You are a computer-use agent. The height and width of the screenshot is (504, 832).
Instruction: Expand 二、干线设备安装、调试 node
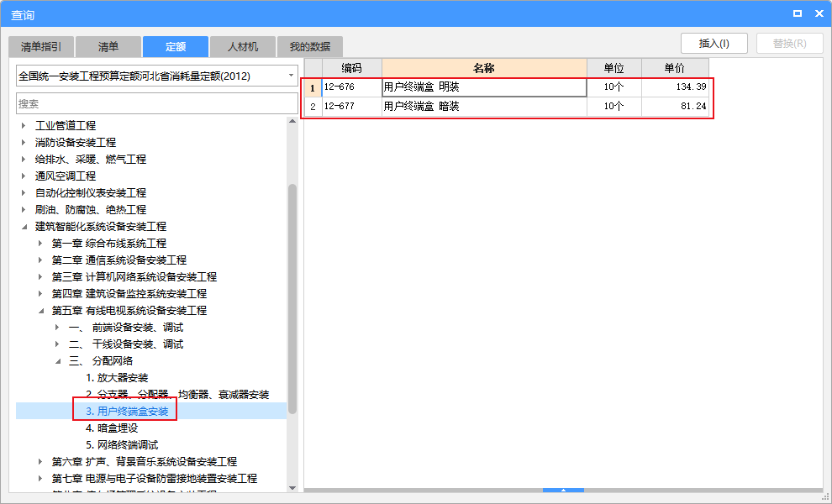[x=57, y=344]
